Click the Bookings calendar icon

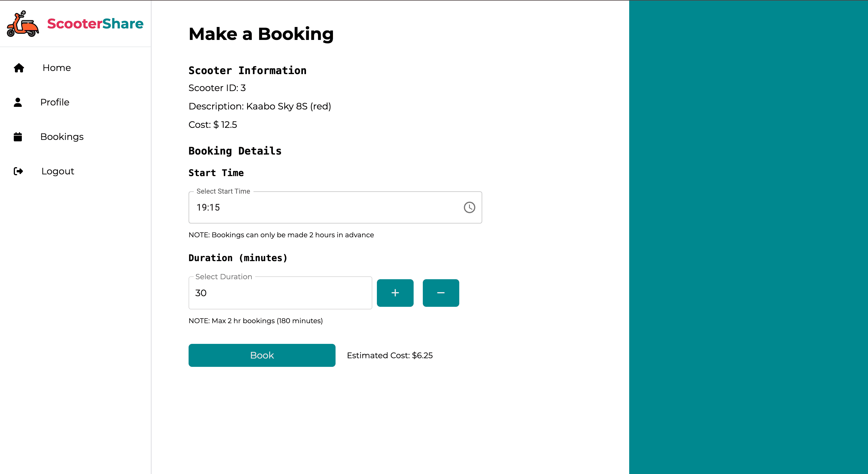18,136
